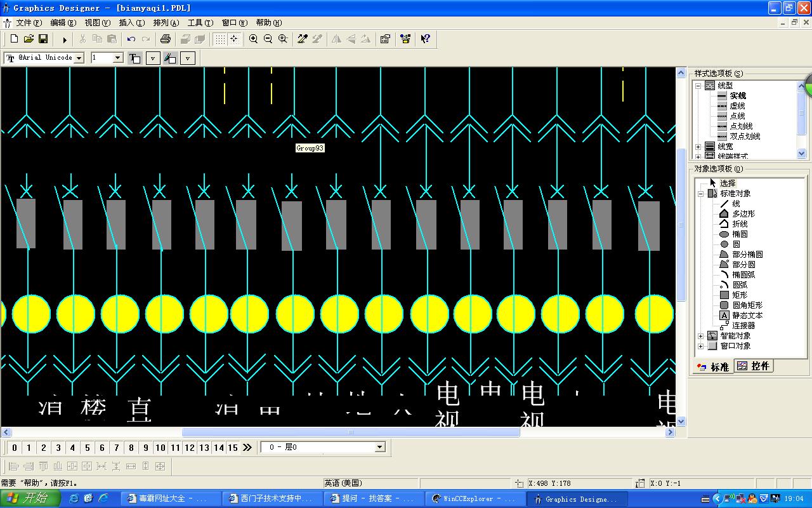
Task: Toggle visibility of layer 0
Action: [x=15, y=448]
